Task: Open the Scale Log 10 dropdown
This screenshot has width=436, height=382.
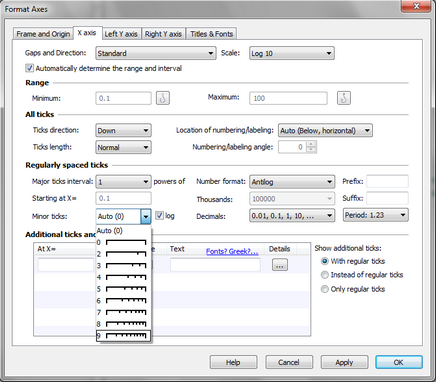Action: coord(292,53)
